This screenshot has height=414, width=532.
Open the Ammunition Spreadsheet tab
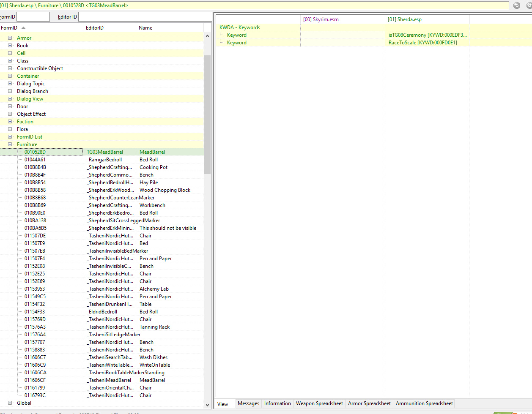(424, 403)
